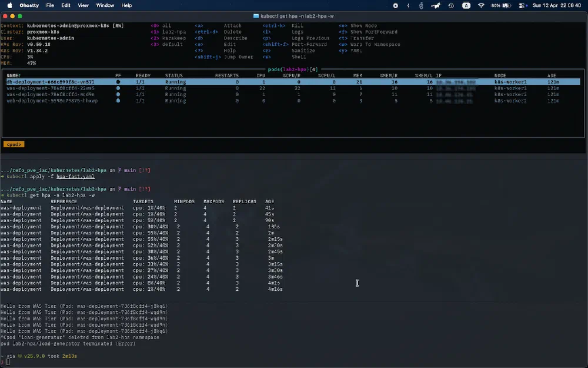Screen dimensions: 588x368
Task: Click port-forward dot for web-deployment pod
Action: tap(118, 101)
